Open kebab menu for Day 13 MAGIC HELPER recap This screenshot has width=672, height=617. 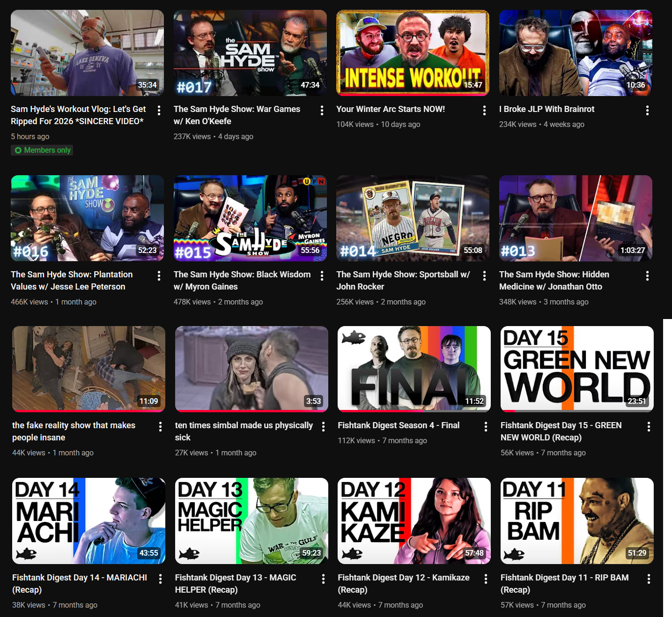click(323, 579)
